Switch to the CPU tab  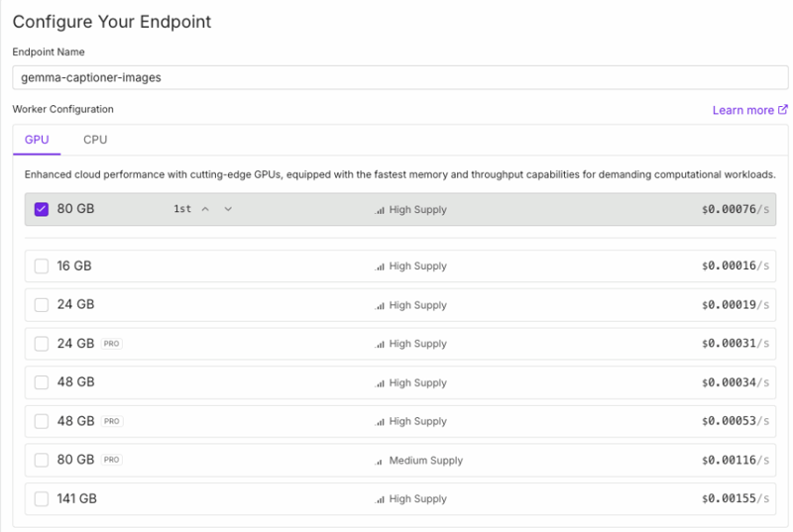click(x=95, y=140)
